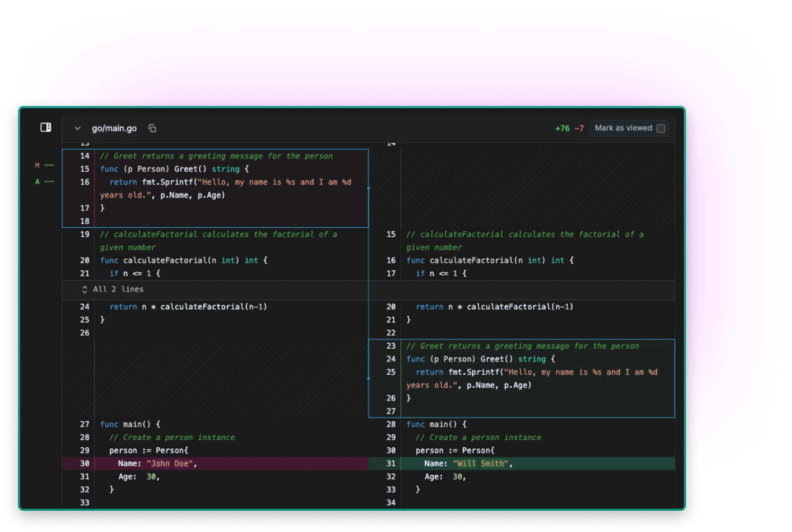Click new line 20 return n * calculateFactorial(n-1)

(495, 307)
